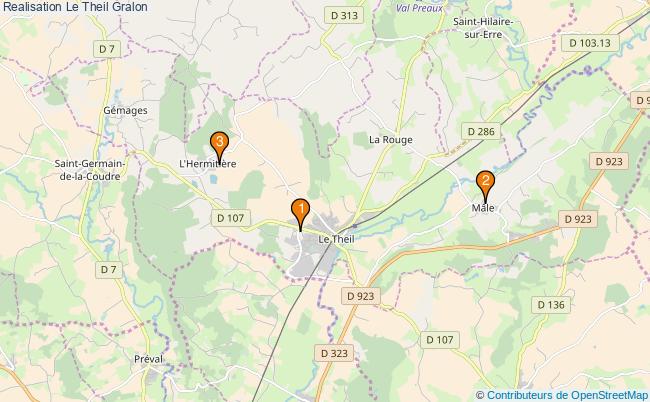Screen dimensions: 650x402
Task: Click the D 286 road label
Action: [481, 131]
